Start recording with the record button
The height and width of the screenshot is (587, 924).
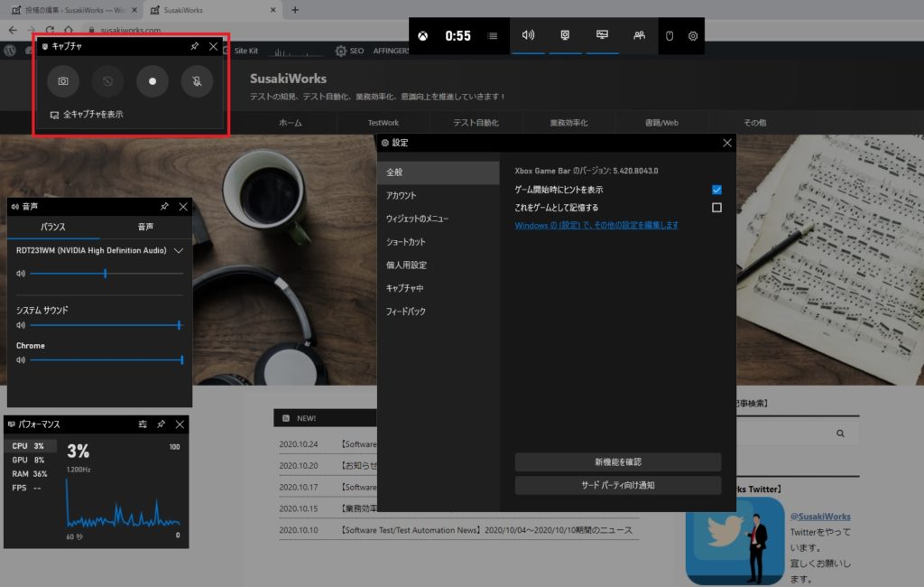[x=152, y=80]
